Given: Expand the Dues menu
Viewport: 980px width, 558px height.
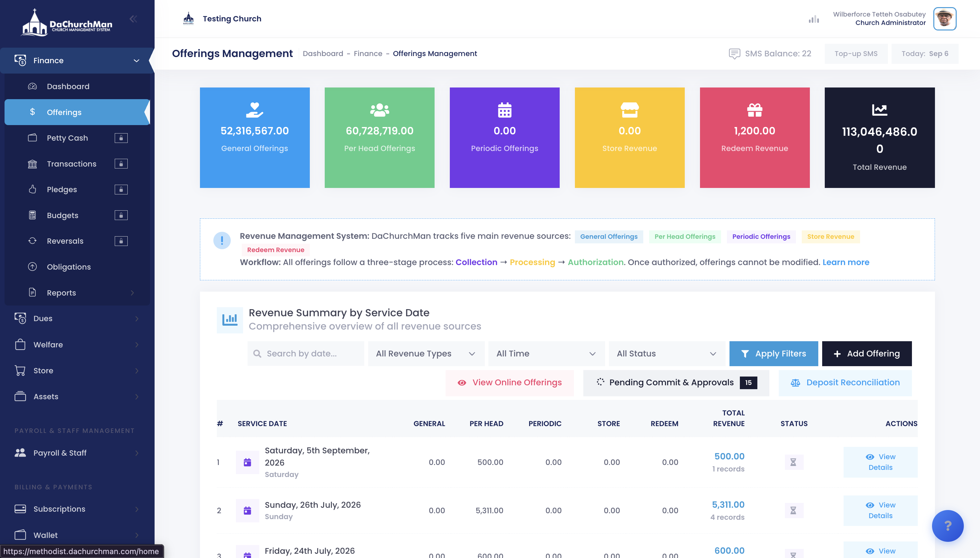Looking at the screenshot, I should coord(77,319).
